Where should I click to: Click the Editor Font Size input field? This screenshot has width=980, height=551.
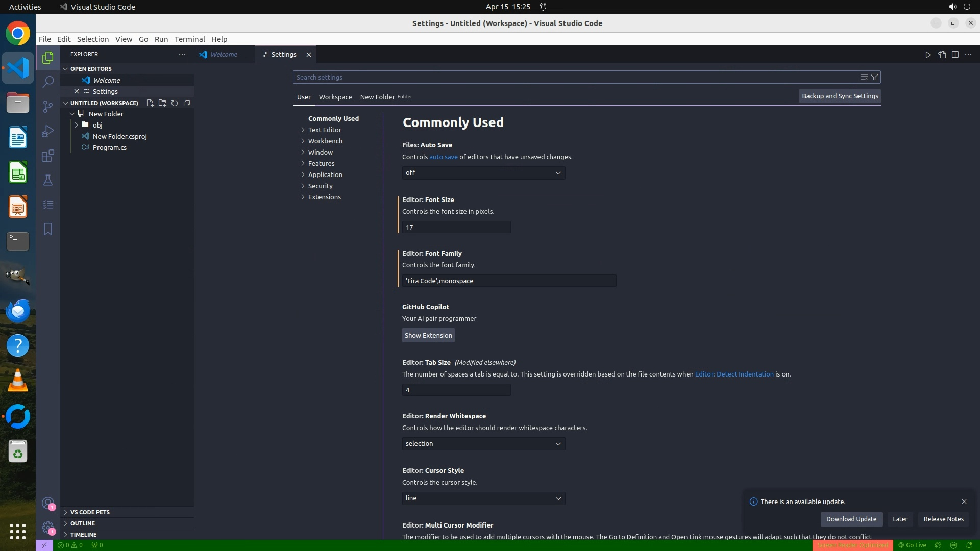point(456,227)
